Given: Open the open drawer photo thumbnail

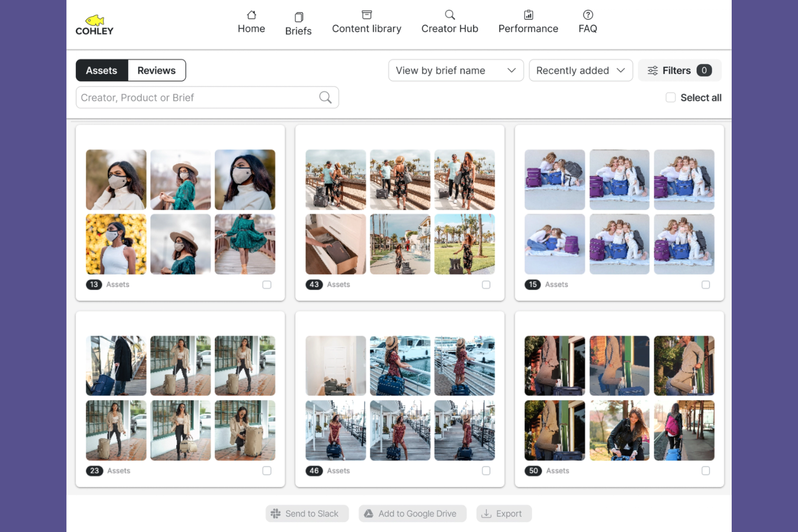Looking at the screenshot, I should (x=335, y=244).
